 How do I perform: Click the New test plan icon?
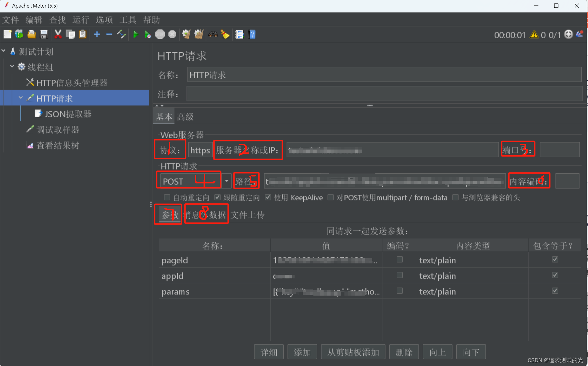(7, 34)
